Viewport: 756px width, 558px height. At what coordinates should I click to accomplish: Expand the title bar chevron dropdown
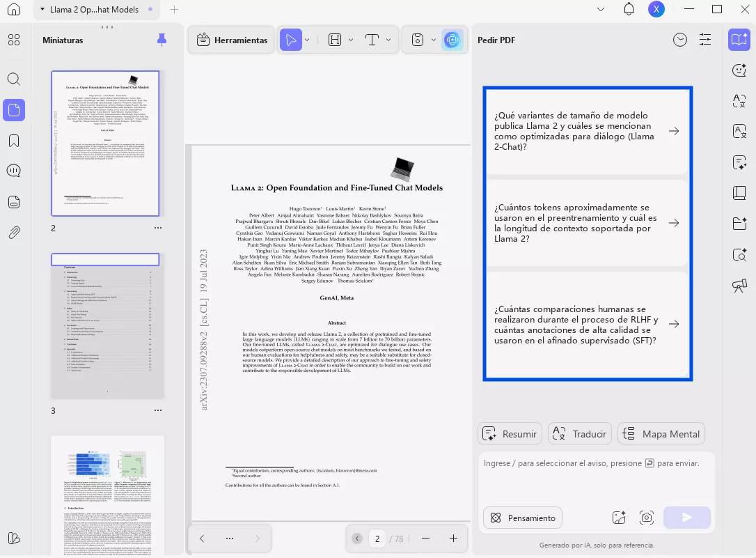(x=601, y=9)
